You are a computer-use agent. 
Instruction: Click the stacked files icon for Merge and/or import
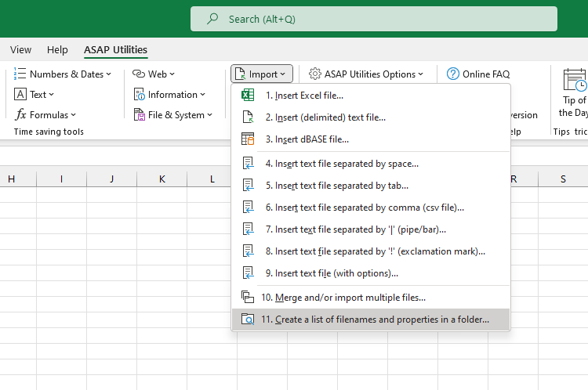tap(248, 297)
